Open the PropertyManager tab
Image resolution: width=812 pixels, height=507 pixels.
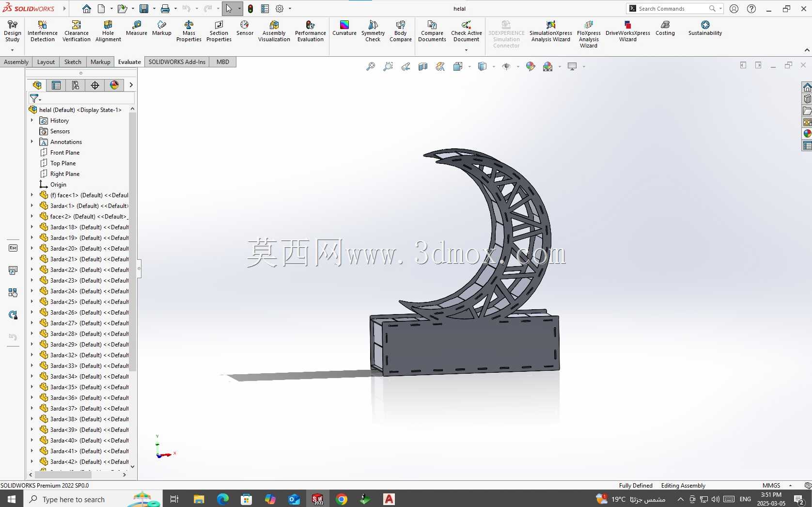pyautogui.click(x=56, y=85)
